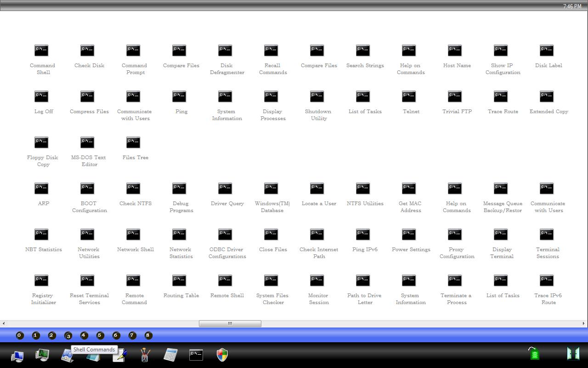
Task: Switch to page number 5
Action: (100, 335)
